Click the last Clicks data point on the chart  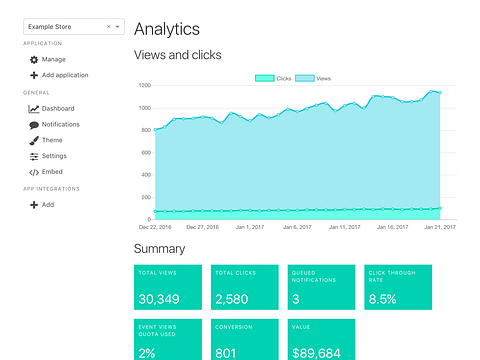440,208
